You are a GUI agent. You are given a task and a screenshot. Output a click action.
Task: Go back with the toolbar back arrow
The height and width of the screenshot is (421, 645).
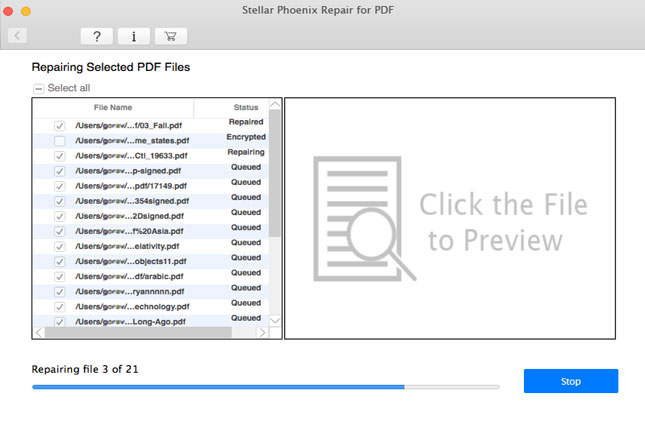coord(17,35)
